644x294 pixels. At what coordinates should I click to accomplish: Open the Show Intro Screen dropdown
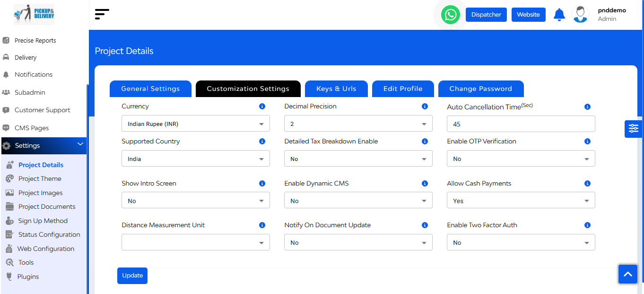click(196, 200)
